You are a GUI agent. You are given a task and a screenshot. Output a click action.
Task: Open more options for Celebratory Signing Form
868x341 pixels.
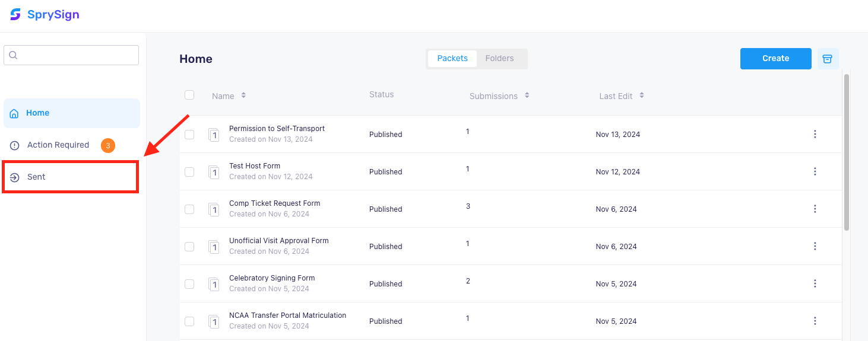(815, 284)
